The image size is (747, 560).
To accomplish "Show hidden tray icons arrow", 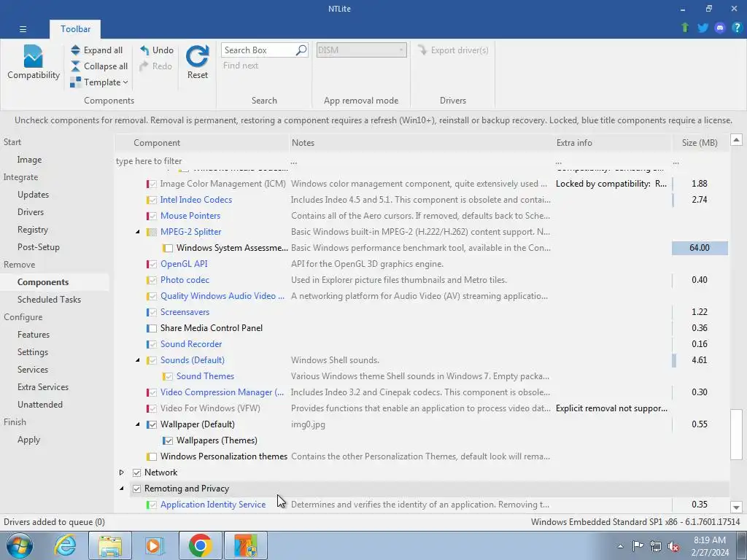I will pos(620,546).
